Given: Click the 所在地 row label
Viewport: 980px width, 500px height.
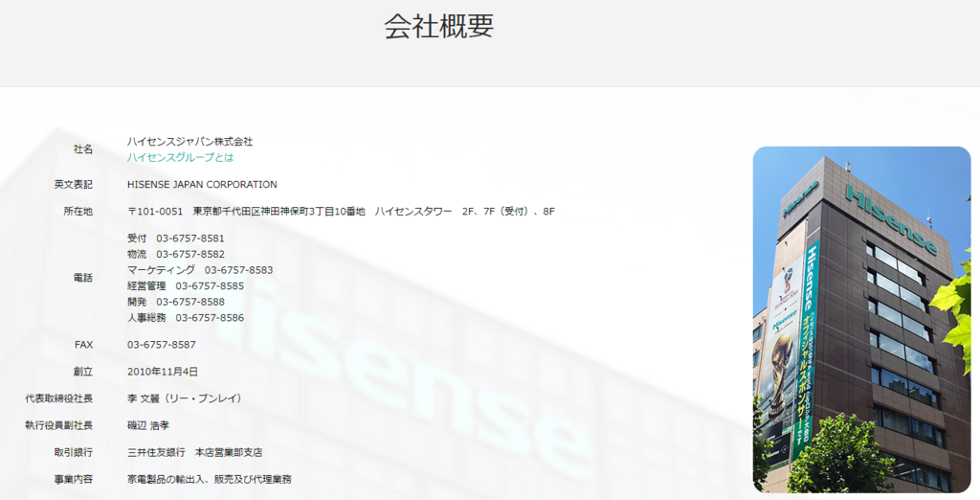Looking at the screenshot, I should click(78, 212).
